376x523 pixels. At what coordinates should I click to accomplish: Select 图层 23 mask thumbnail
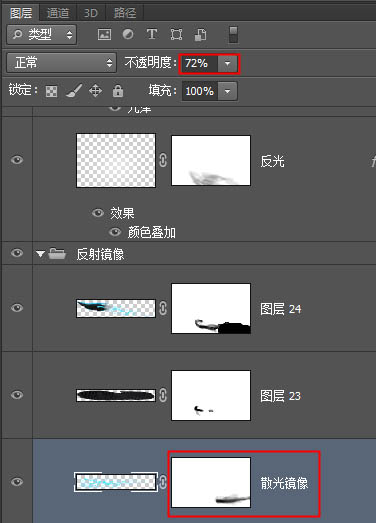(211, 396)
